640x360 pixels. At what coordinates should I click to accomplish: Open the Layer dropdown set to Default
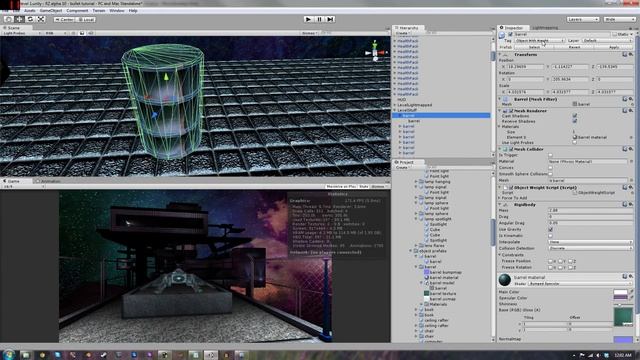click(607, 40)
